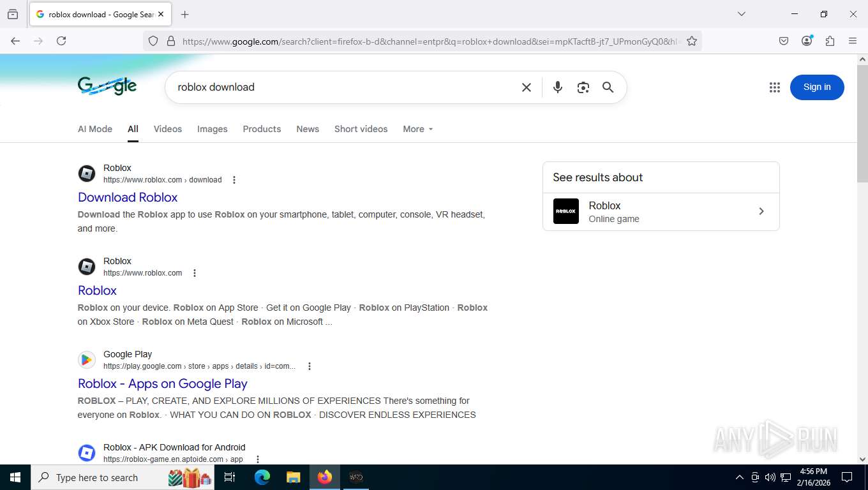Open options for Google Play result
This screenshot has width=868, height=490.
[310, 366]
